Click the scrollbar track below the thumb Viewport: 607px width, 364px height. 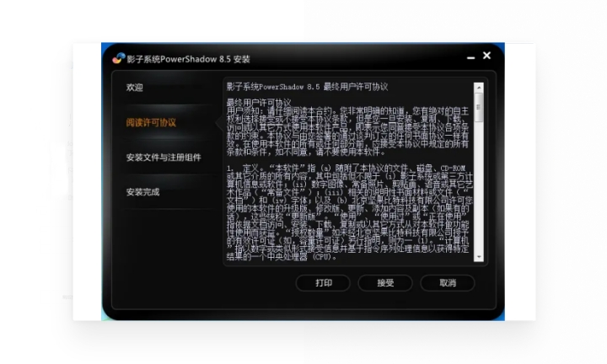click(479, 185)
